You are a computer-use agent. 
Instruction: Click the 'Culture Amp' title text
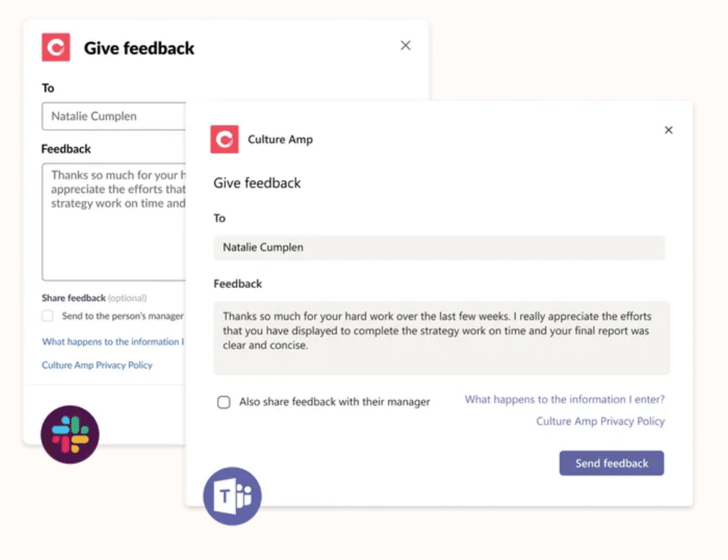[281, 139]
